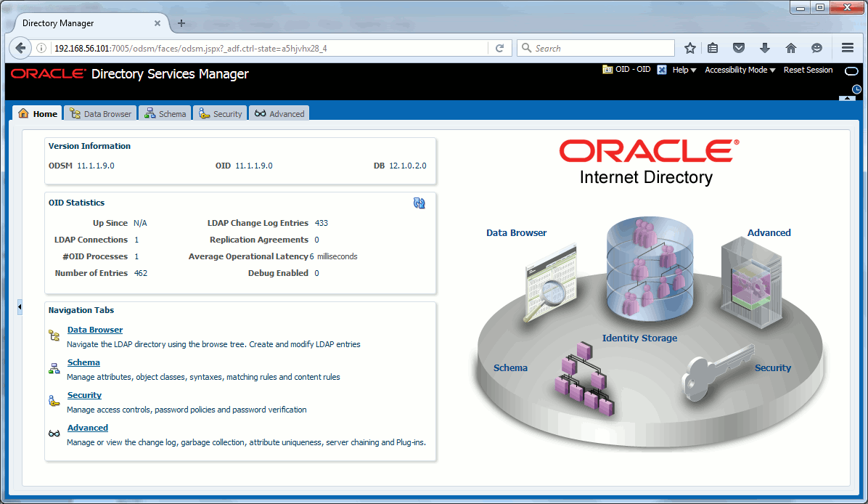Image resolution: width=868 pixels, height=504 pixels.
Task: Show site information for the address
Action: pos(41,48)
